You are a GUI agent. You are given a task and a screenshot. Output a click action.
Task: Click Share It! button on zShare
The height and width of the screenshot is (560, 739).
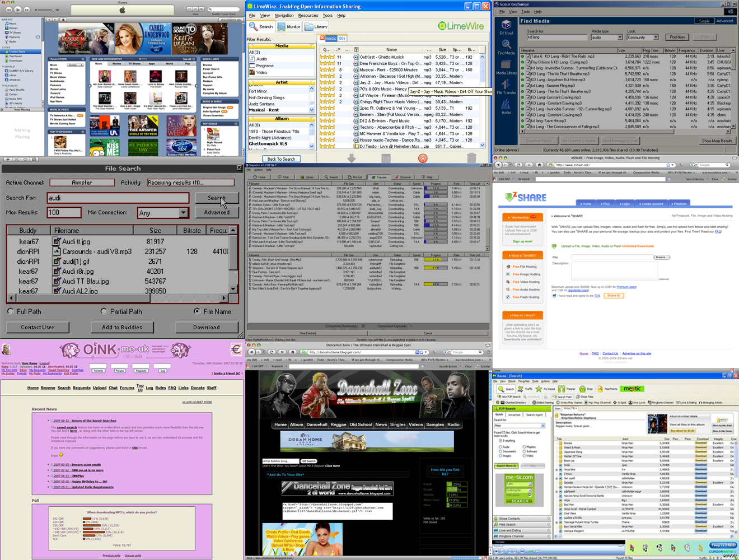tap(614, 296)
